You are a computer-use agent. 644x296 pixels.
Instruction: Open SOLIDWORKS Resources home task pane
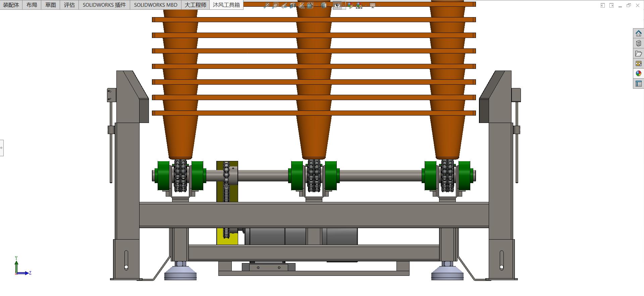(x=639, y=33)
